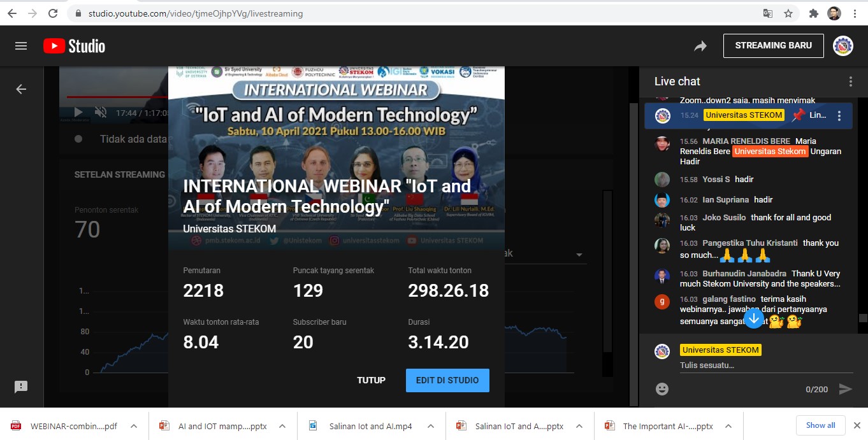868x440 pixels.
Task: Click STREAMING BARU button
Action: [x=774, y=46]
